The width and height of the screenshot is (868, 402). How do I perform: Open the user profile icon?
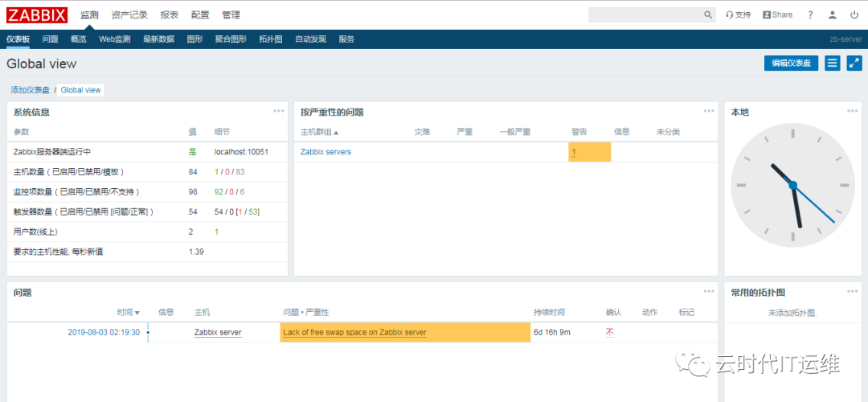pyautogui.click(x=832, y=15)
